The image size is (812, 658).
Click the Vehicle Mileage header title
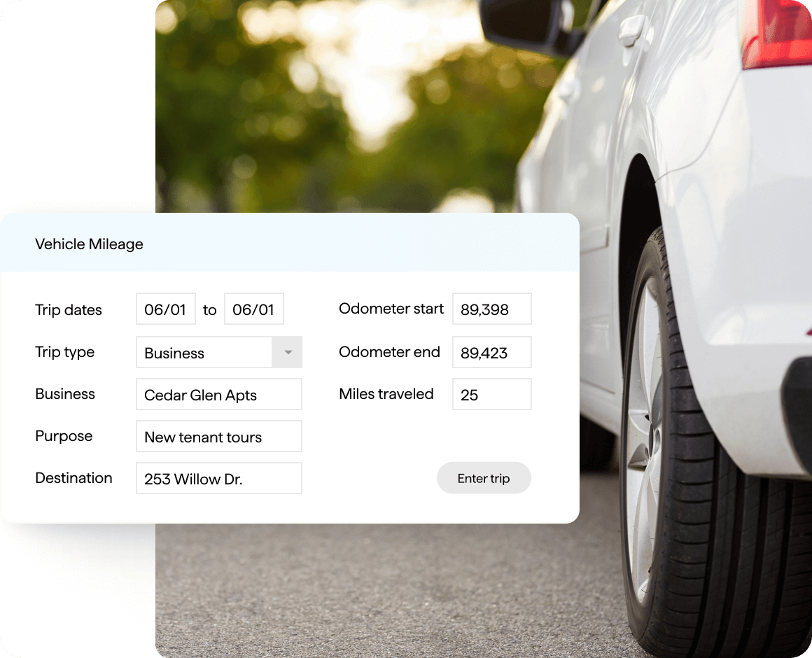[x=89, y=244]
